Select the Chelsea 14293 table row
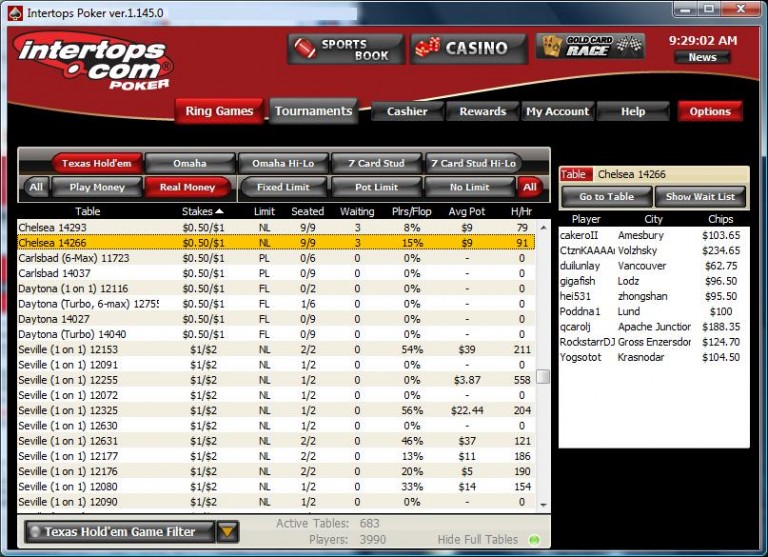Screen dimensions: 768x557 point(276,227)
